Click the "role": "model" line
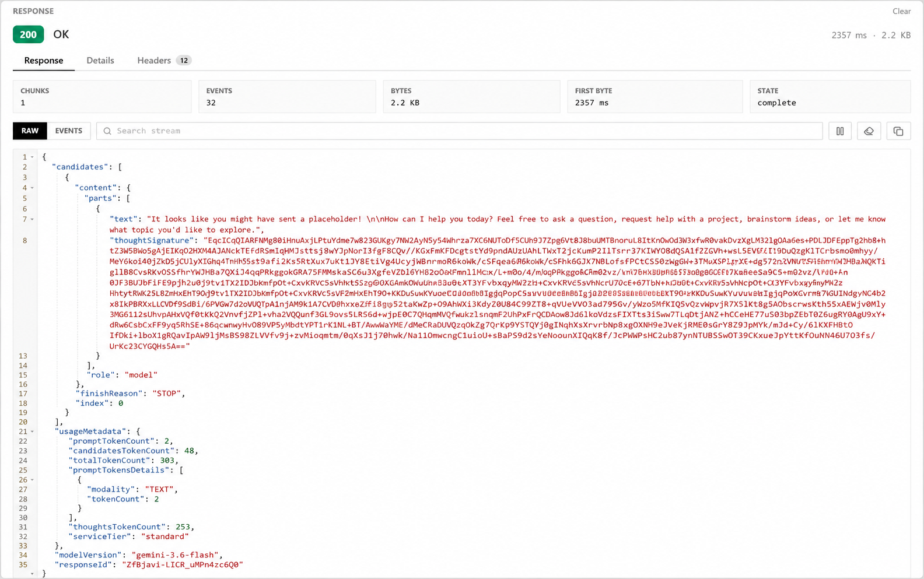This screenshot has height=579, width=924. pos(122,375)
